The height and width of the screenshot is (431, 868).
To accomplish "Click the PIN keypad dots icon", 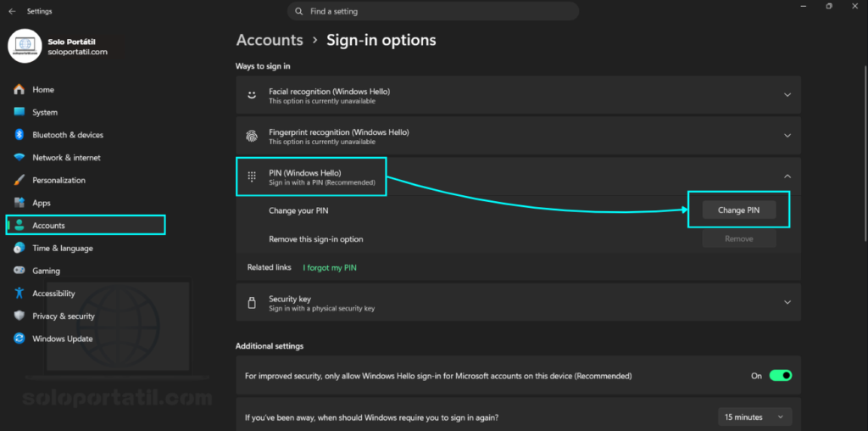I will (252, 176).
